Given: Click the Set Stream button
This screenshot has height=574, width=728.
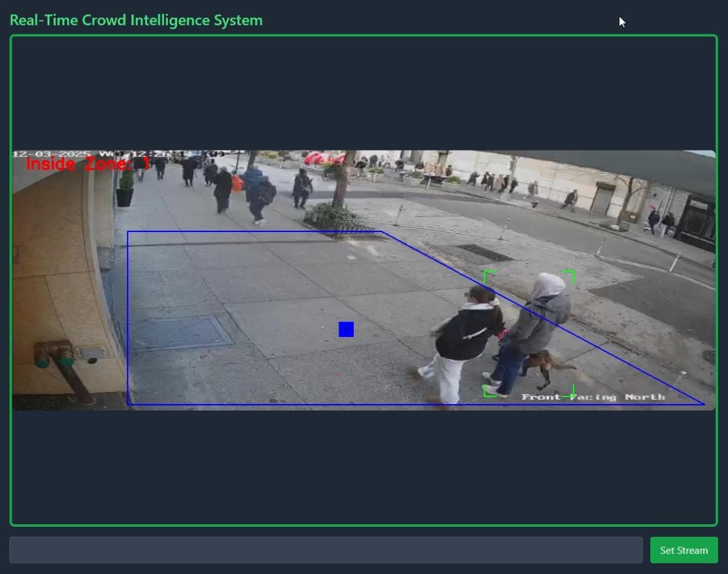Looking at the screenshot, I should pos(683,550).
